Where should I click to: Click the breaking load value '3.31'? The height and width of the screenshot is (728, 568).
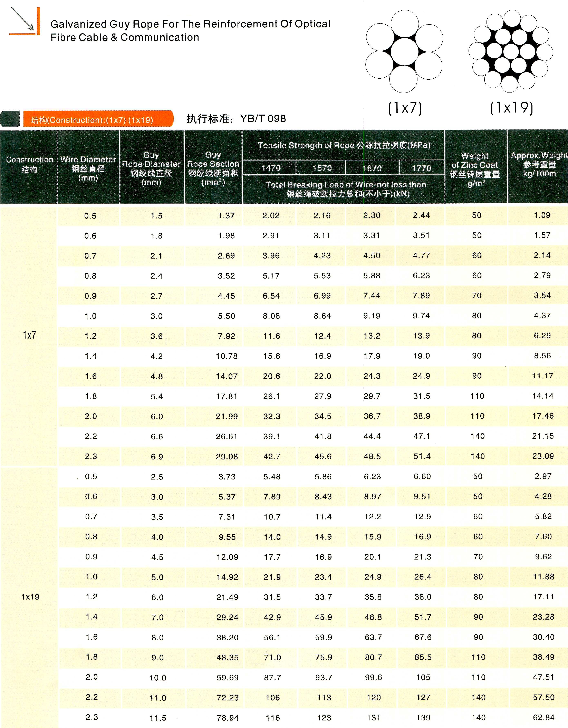pyautogui.click(x=372, y=235)
